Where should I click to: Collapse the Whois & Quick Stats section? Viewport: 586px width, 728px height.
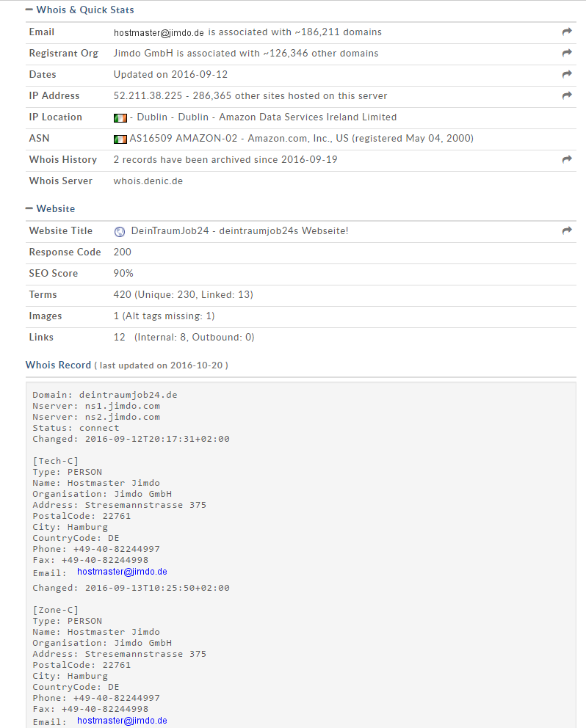pyautogui.click(x=29, y=10)
